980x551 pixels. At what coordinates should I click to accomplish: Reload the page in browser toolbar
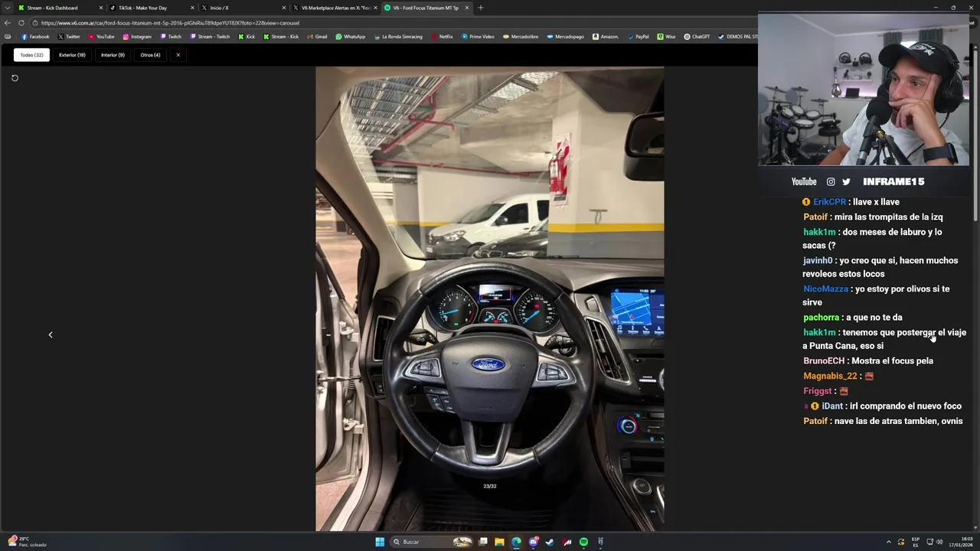point(21,23)
